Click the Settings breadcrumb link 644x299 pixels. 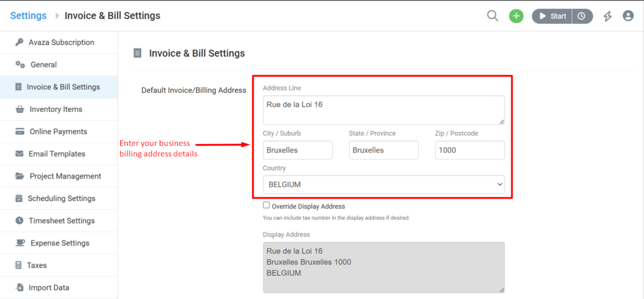tap(28, 16)
